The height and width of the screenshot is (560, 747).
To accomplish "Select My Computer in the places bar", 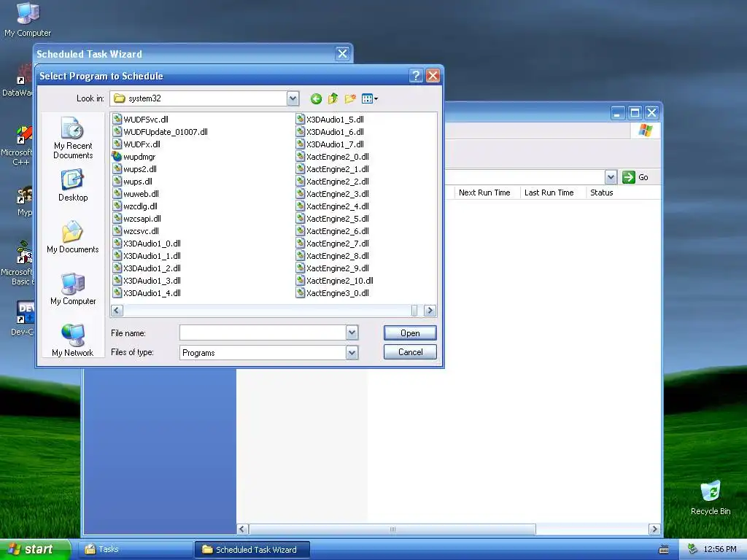I will point(73,289).
